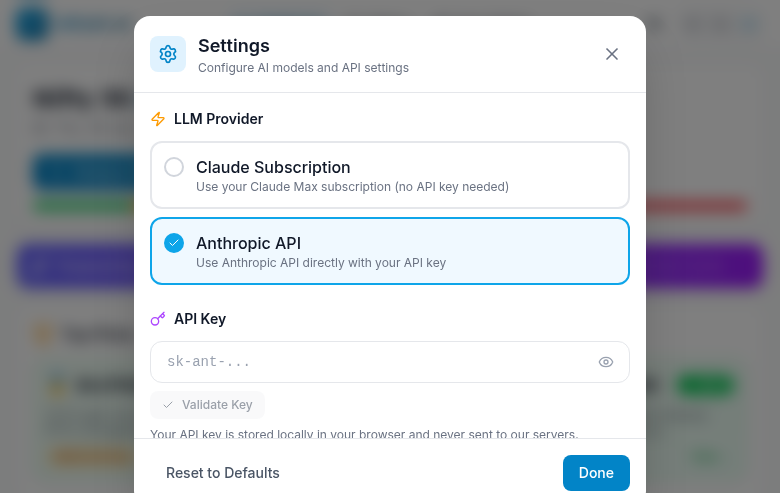This screenshot has height=493, width=780.
Task: Click the API Key section heading
Action: (x=200, y=319)
